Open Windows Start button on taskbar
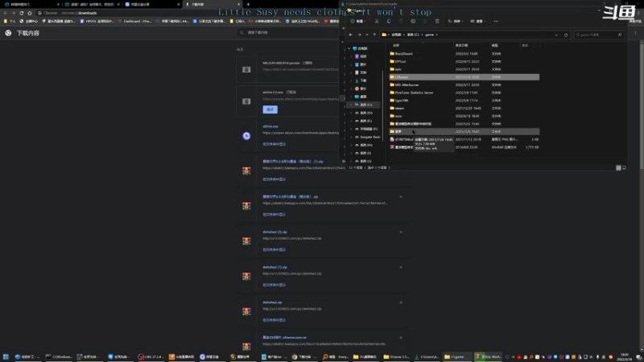Screen dimensions: 644x362 6,356
